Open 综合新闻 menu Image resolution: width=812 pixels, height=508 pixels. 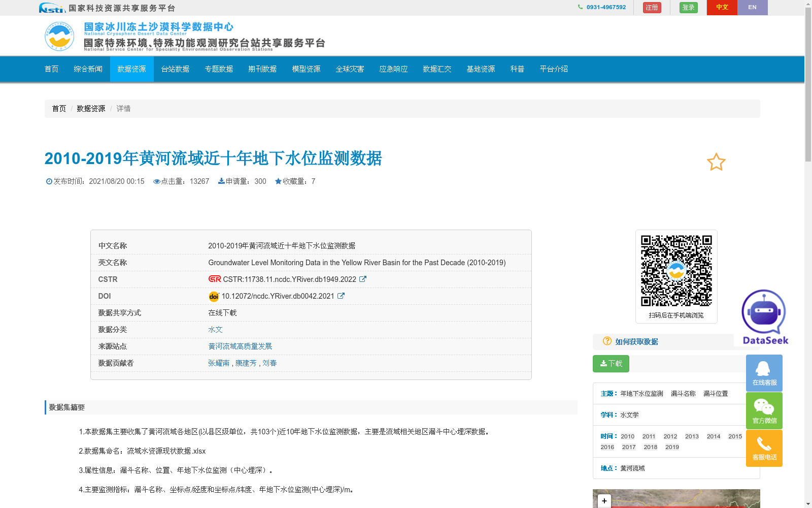[88, 69]
